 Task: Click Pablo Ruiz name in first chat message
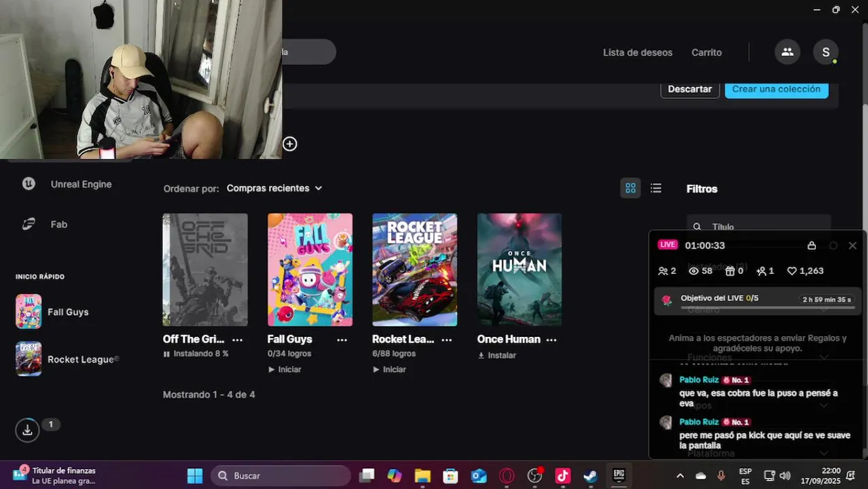tap(699, 380)
